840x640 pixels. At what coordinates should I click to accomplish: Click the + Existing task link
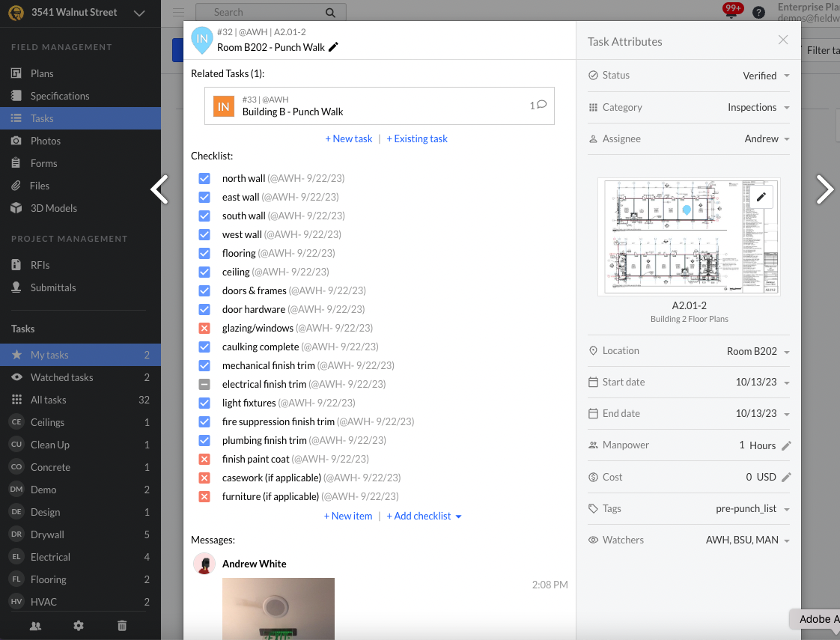tap(417, 138)
